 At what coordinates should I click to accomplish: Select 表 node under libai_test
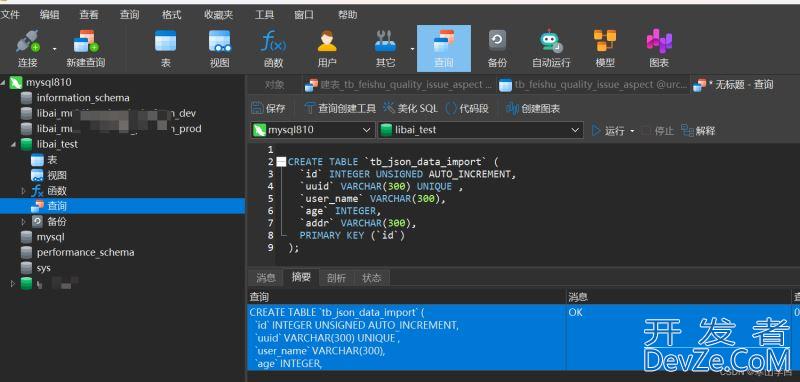(x=53, y=160)
